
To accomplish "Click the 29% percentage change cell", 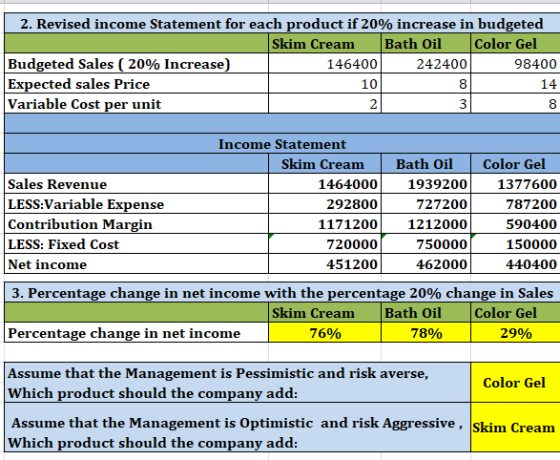I will coord(515,333).
